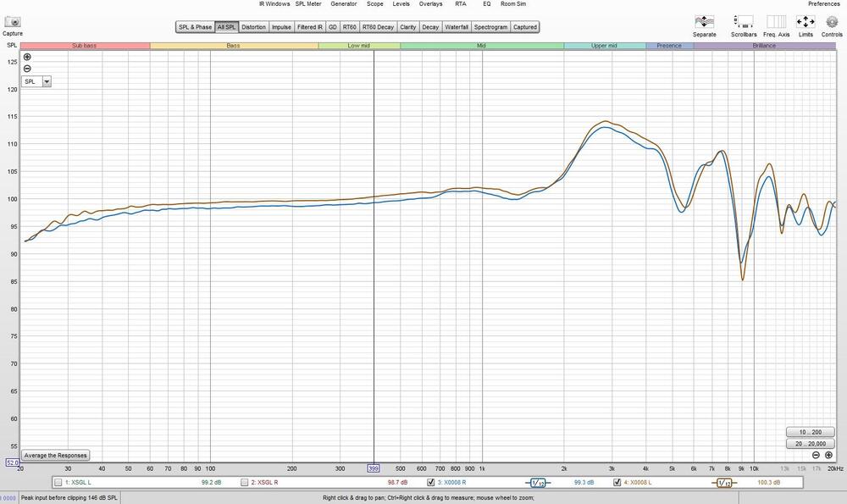Click the Sub bass frequency band bar
The width and height of the screenshot is (847, 504).
(85, 45)
